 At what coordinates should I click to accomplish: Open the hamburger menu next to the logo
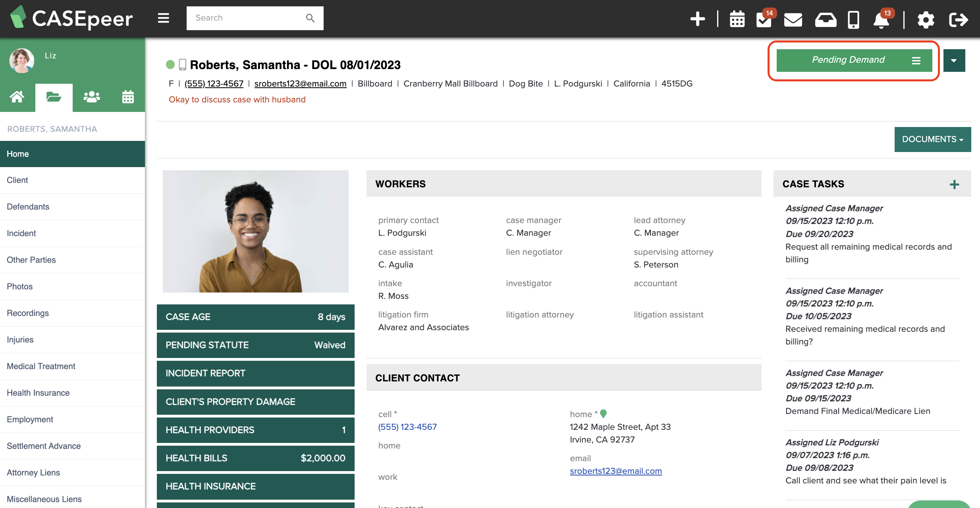(163, 18)
